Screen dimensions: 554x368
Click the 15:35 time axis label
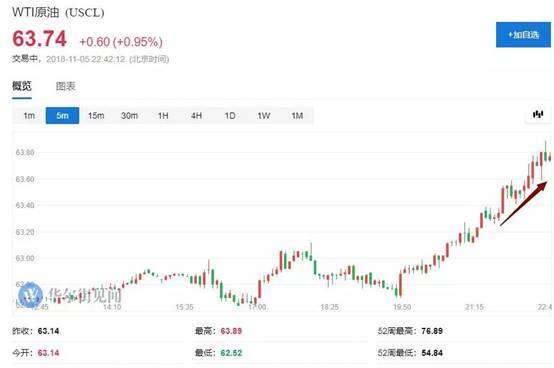(x=184, y=307)
